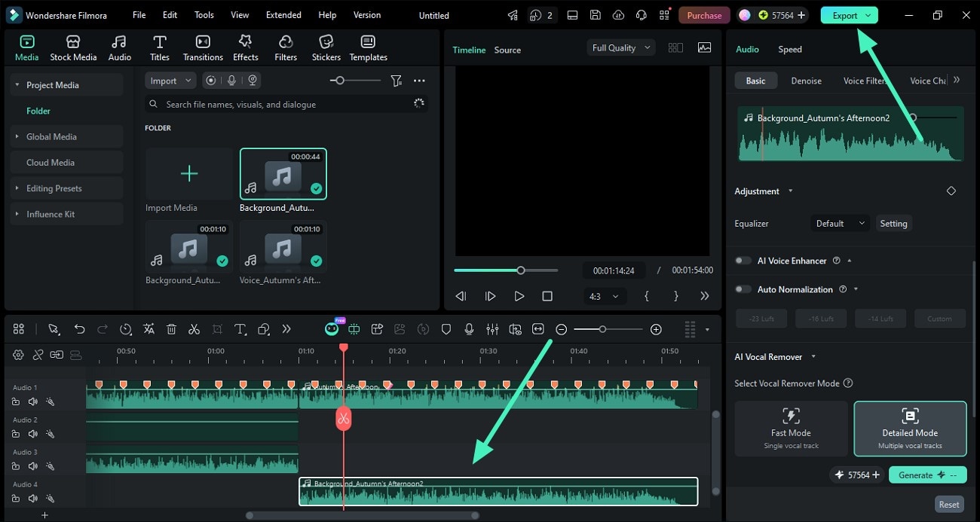Viewport: 980px width, 522px height.
Task: Open the Effects panel
Action: 245,48
